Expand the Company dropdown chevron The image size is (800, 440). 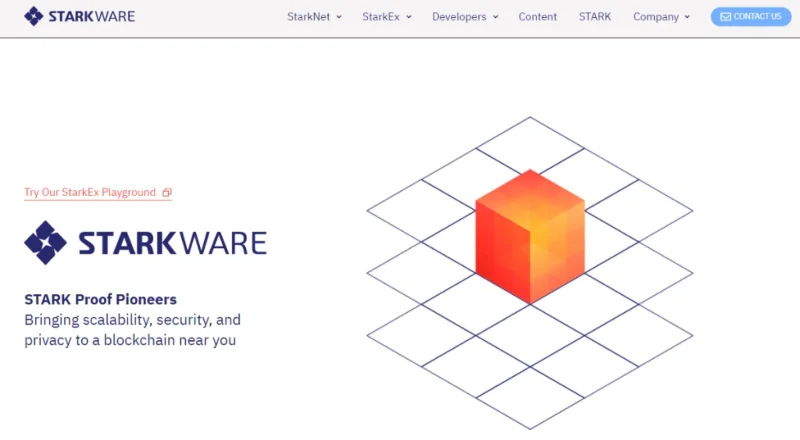(x=687, y=17)
